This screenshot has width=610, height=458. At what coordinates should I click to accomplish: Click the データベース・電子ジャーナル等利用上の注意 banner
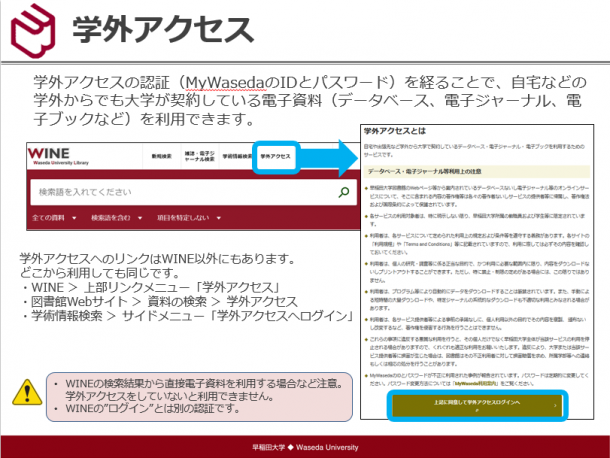[x=477, y=171]
